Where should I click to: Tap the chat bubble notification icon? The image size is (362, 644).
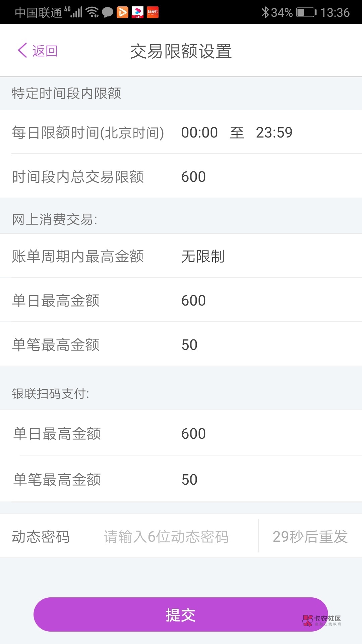(107, 13)
